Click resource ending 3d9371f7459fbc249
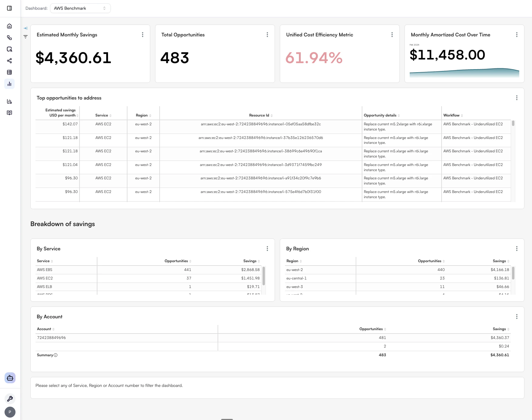The height and width of the screenshot is (420, 532). 261,165
